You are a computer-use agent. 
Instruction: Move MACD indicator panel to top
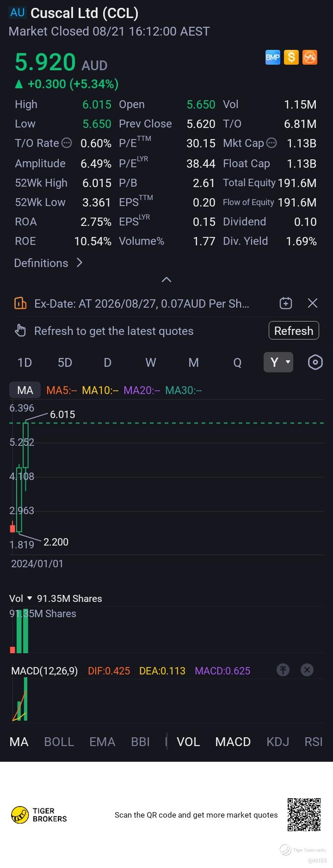(x=283, y=670)
